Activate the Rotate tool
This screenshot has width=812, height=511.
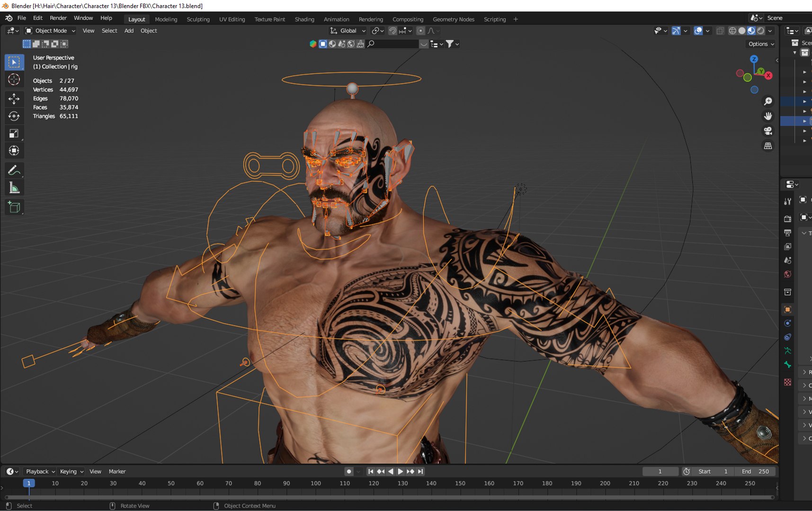click(x=14, y=116)
